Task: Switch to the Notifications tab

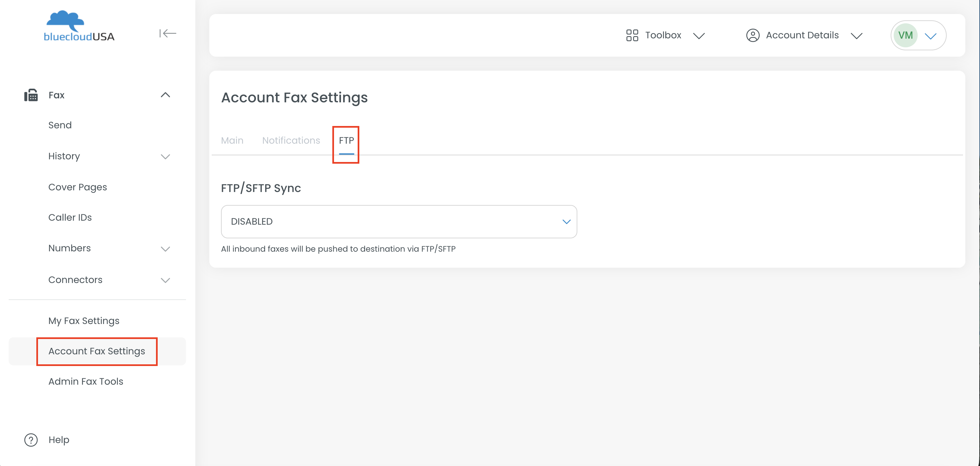Action: click(291, 140)
